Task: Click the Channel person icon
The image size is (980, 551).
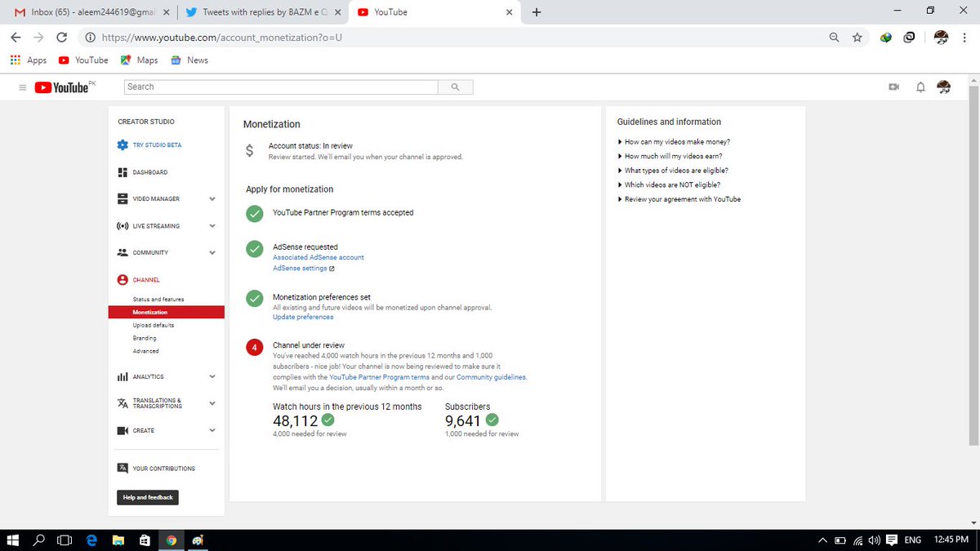Action: point(122,279)
